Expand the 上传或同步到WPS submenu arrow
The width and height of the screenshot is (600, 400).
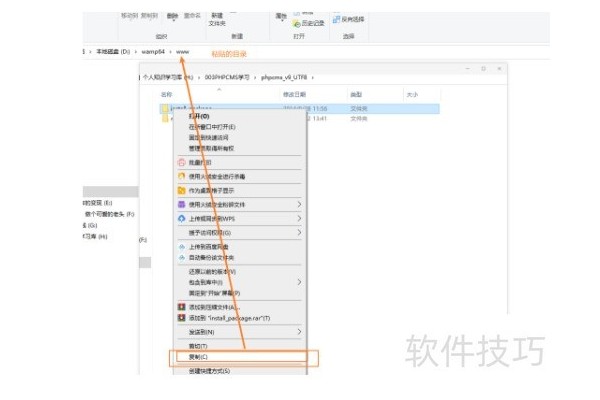299,219
